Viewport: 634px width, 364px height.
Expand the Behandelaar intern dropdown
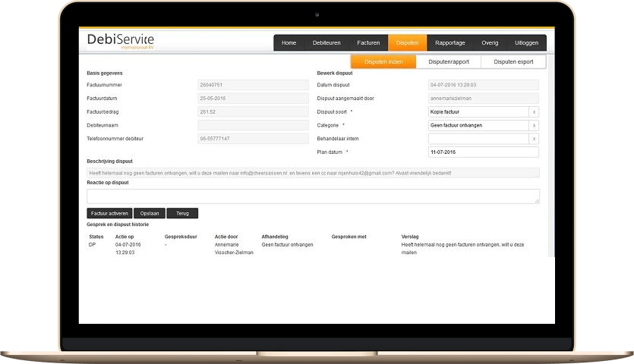(x=478, y=139)
